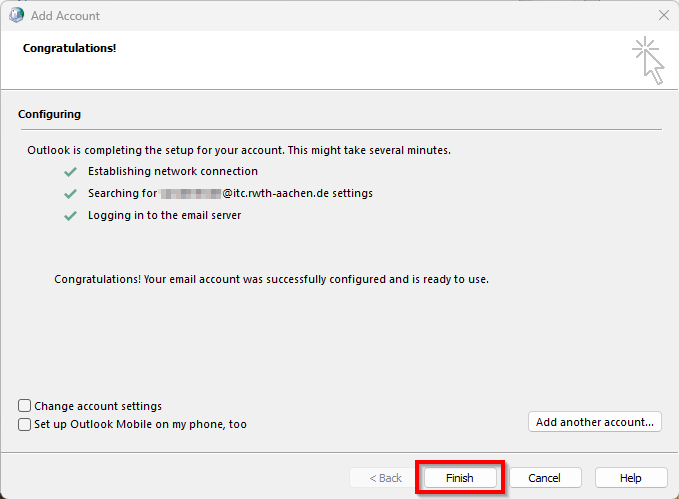Click checkmark beside Searching for settings
The height and width of the screenshot is (499, 679).
pos(70,194)
